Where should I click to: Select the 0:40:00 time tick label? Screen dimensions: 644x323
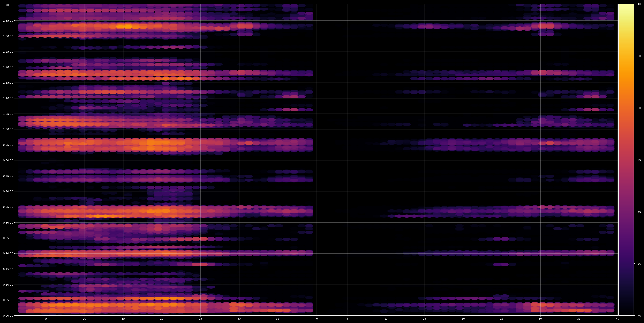click(8, 191)
